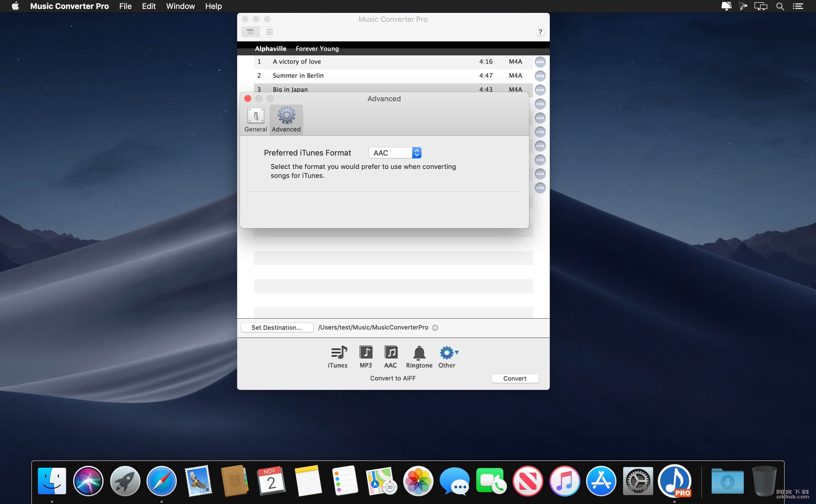The height and width of the screenshot is (504, 816).
Task: Select the Advanced preferences tab
Action: [x=286, y=120]
